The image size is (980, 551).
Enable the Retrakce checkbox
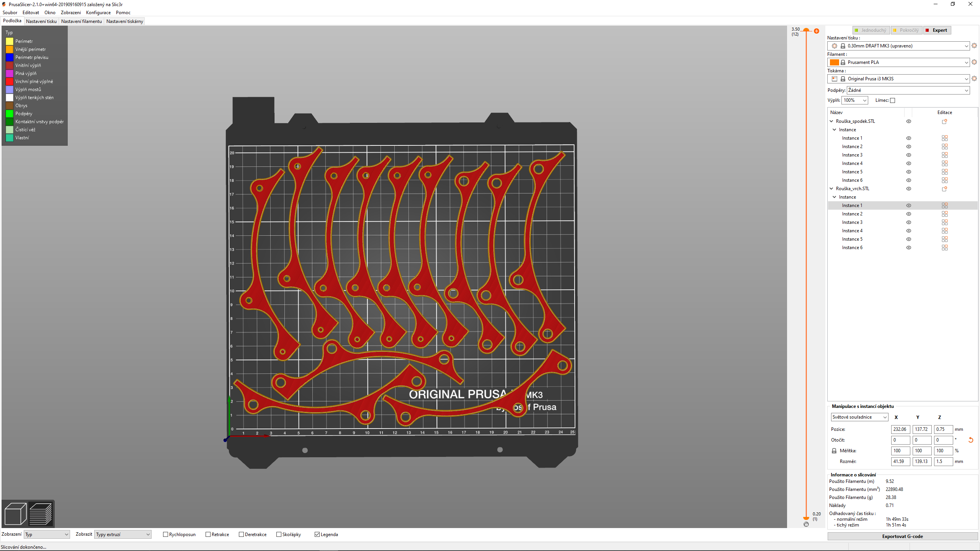click(x=208, y=535)
